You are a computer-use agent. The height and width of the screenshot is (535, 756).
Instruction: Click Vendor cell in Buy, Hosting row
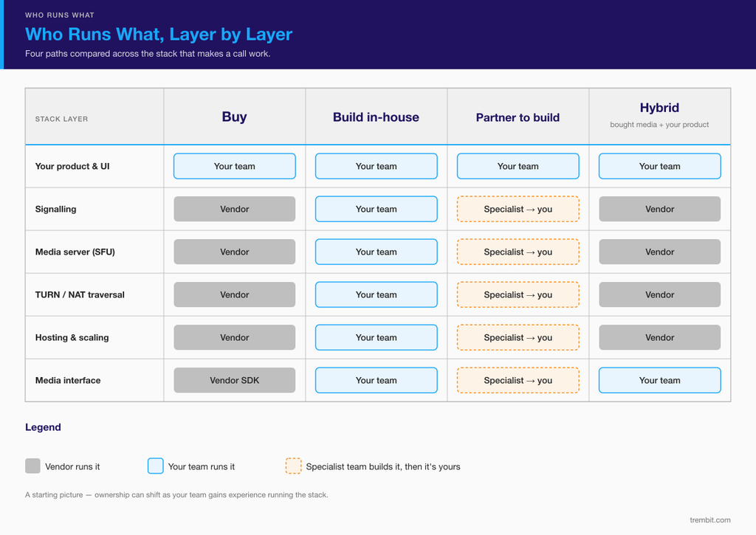click(x=234, y=337)
